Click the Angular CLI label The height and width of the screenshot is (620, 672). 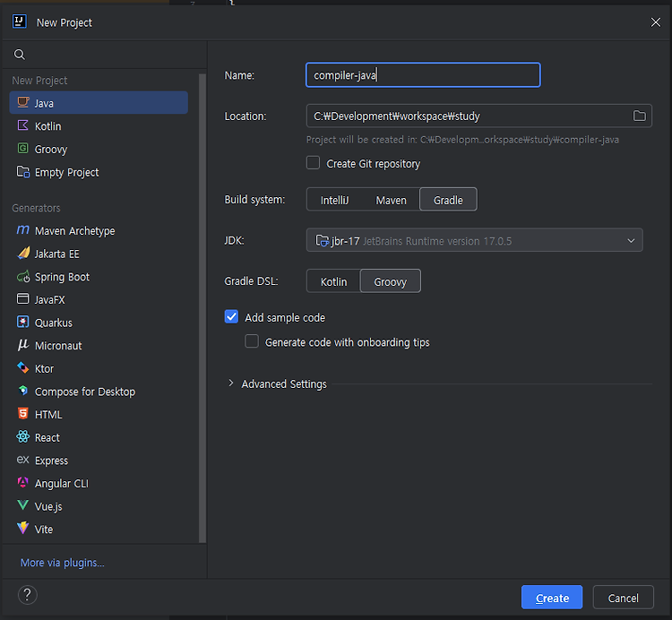point(62,483)
